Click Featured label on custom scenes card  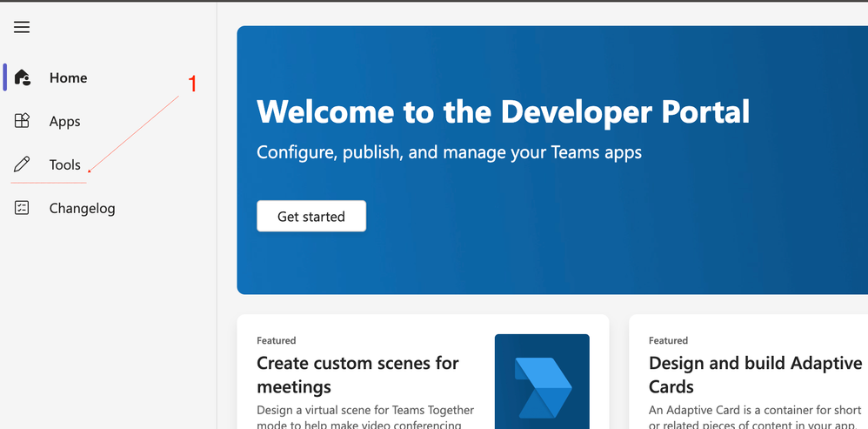pos(277,340)
